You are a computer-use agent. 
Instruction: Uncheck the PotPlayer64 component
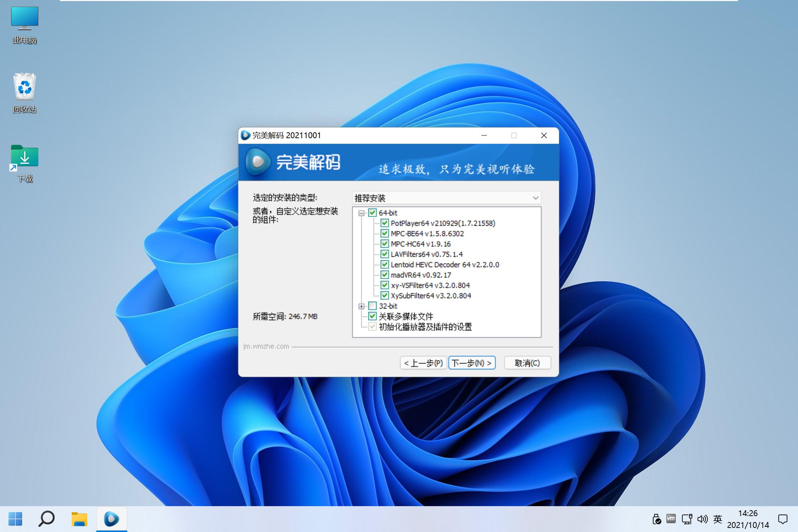coord(385,223)
